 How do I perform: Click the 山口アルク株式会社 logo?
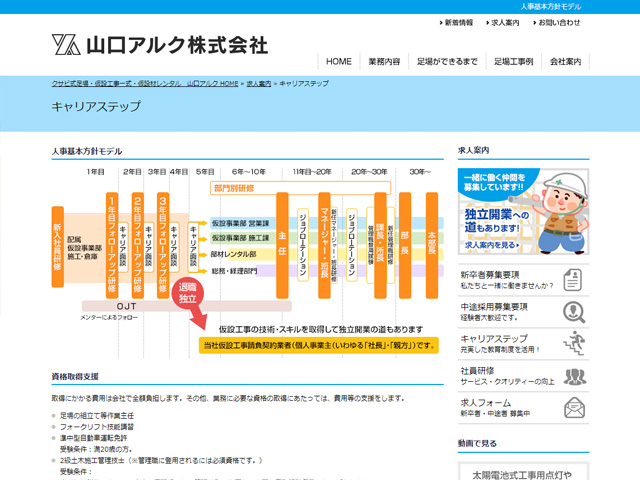160,44
